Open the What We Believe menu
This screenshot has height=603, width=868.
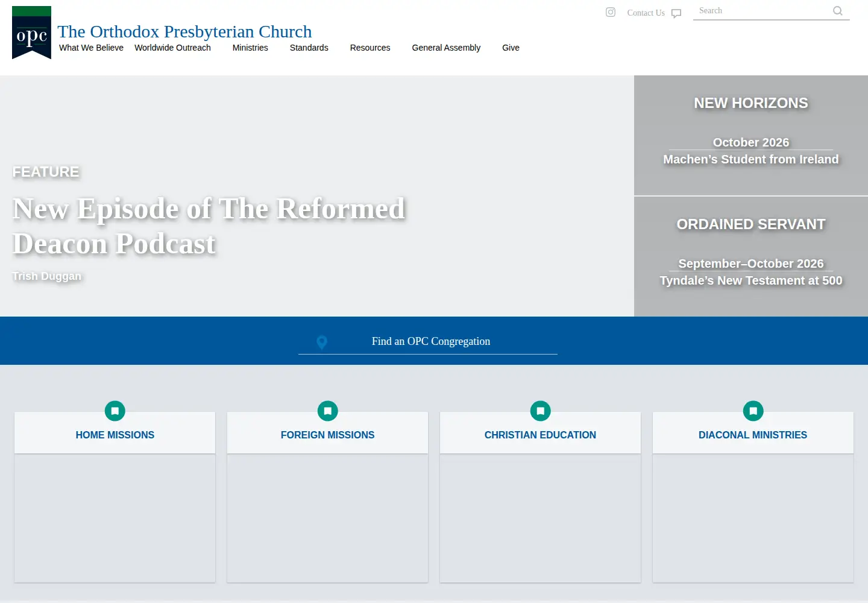pyautogui.click(x=91, y=48)
